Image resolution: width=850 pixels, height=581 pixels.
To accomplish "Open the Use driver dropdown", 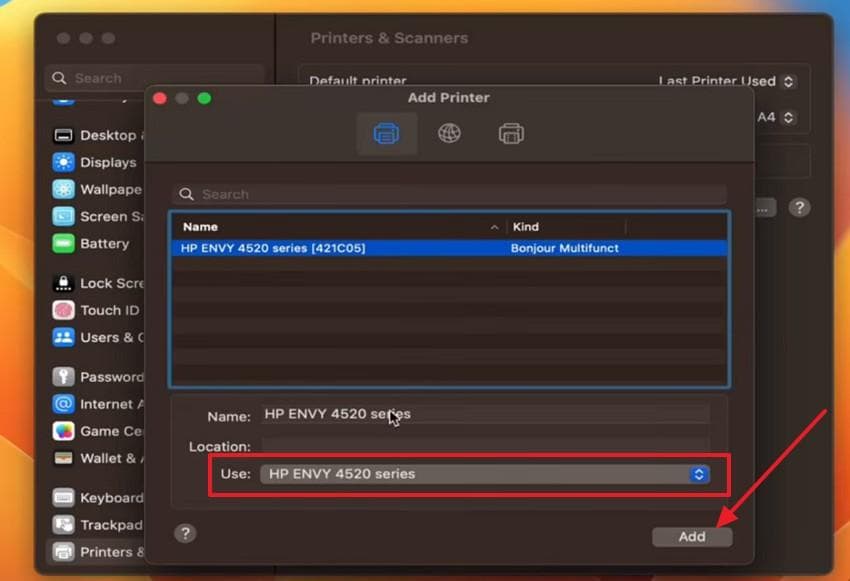I will point(485,474).
